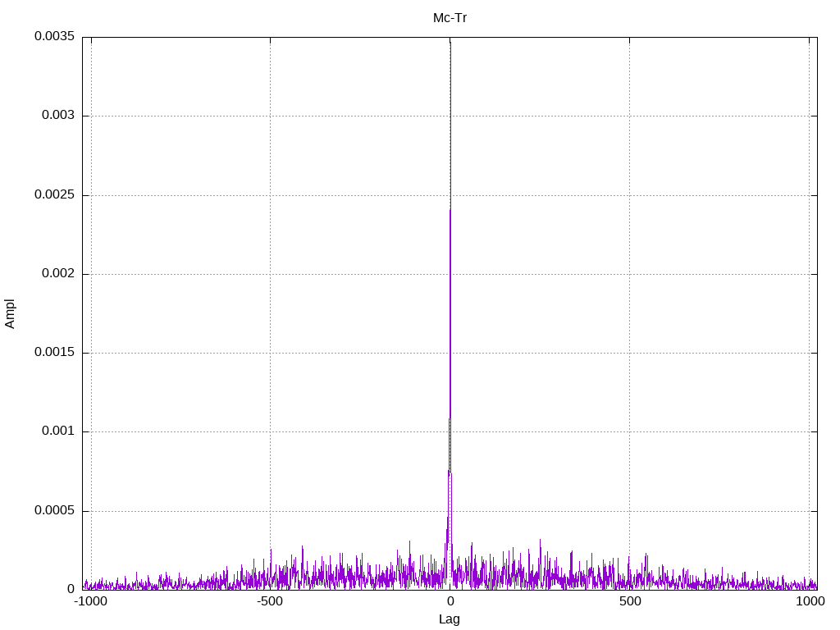Pick the 0.0025 y-axis tick label
This screenshot has width=840, height=630.
[x=55, y=194]
